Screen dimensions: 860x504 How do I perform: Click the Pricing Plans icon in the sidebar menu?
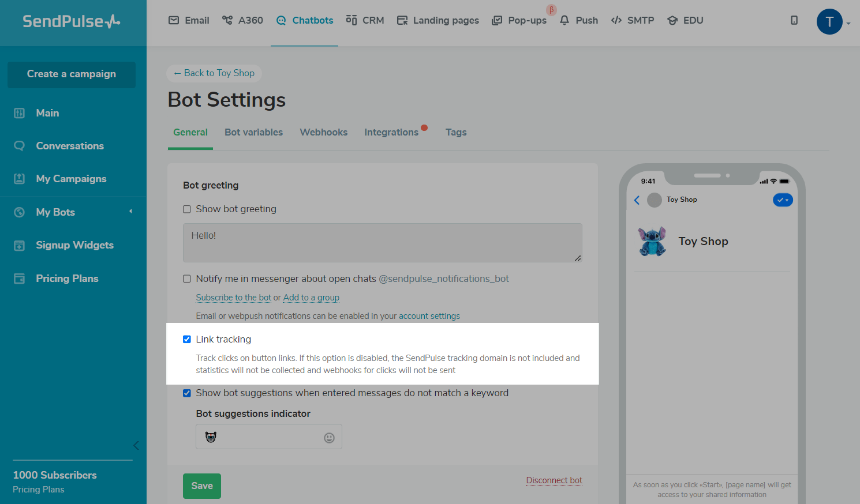pyautogui.click(x=19, y=279)
